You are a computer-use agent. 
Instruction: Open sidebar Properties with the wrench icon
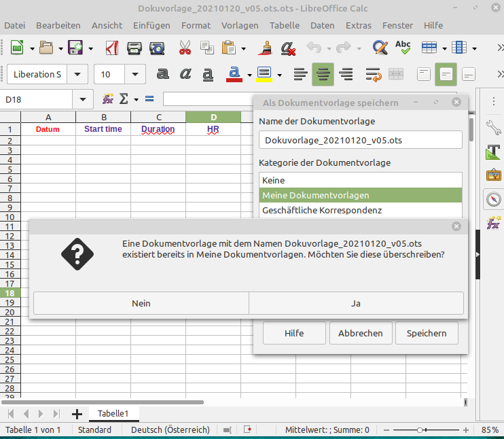coord(493,128)
